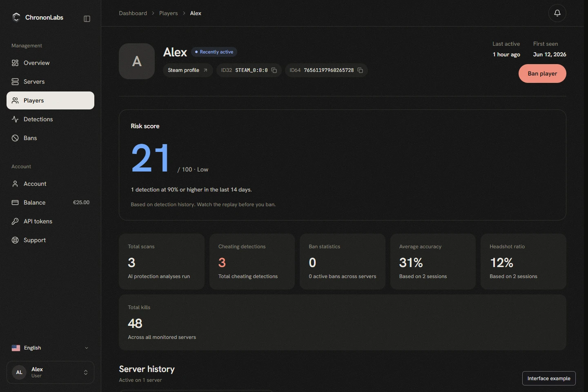Open Alex's Steam profile link
The width and height of the screenshot is (588, 392).
click(188, 70)
